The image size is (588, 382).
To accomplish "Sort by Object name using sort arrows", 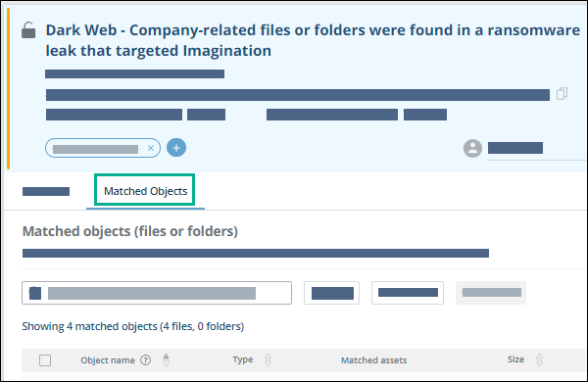I will (167, 360).
